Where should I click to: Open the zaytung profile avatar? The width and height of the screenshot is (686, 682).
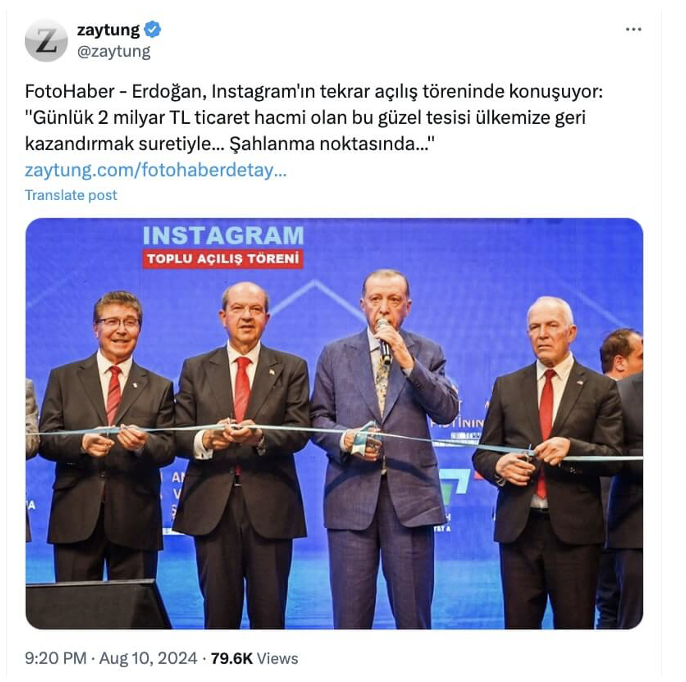click(46, 40)
